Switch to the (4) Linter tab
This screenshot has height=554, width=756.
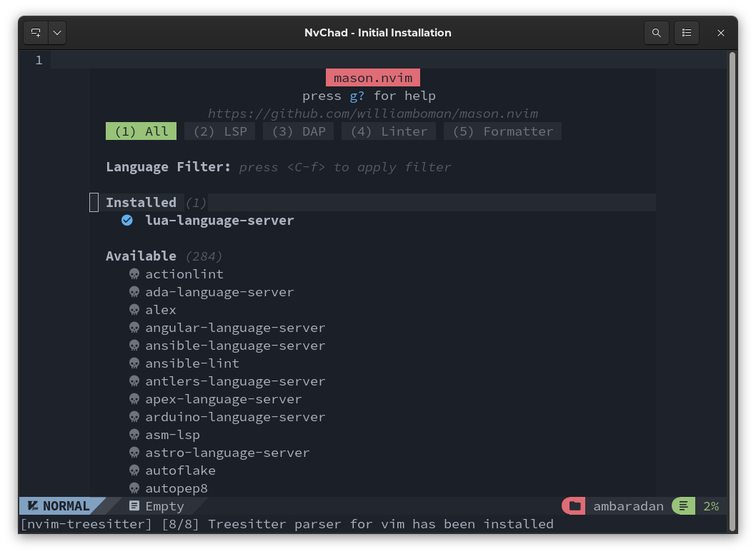click(389, 131)
